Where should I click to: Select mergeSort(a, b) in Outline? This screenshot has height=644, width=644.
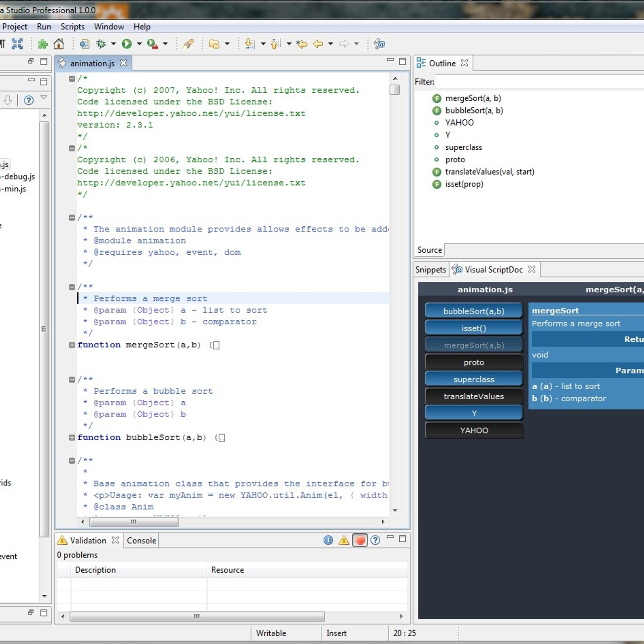(x=467, y=98)
